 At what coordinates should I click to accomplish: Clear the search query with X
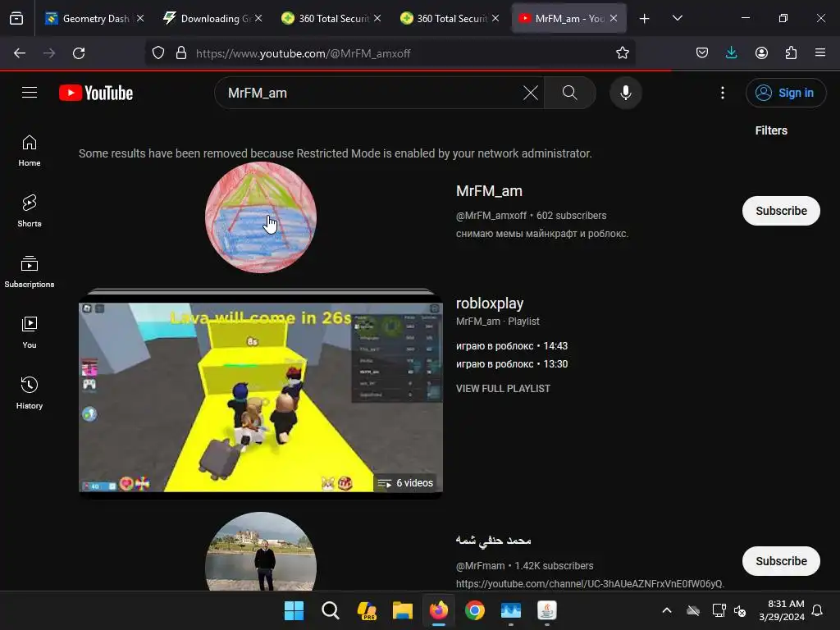(x=531, y=93)
